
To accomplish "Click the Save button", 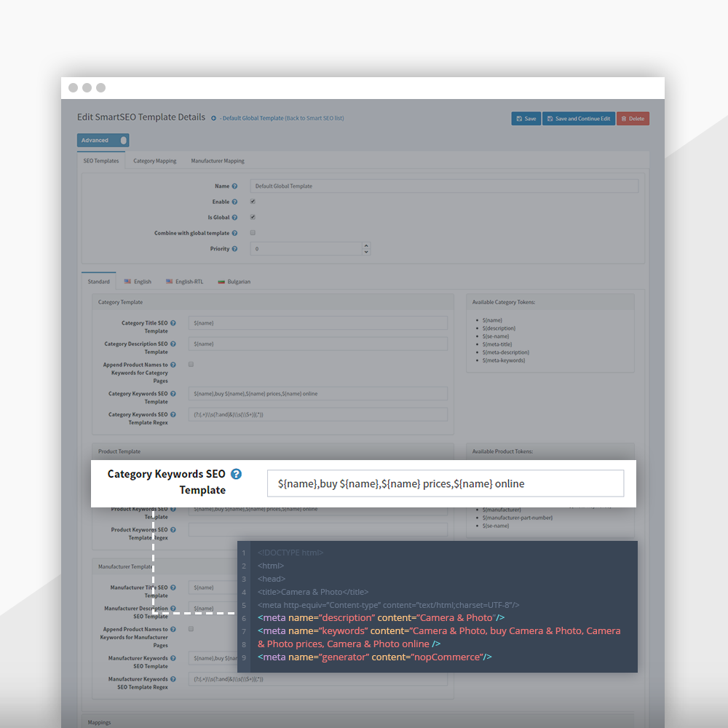I will [526, 119].
